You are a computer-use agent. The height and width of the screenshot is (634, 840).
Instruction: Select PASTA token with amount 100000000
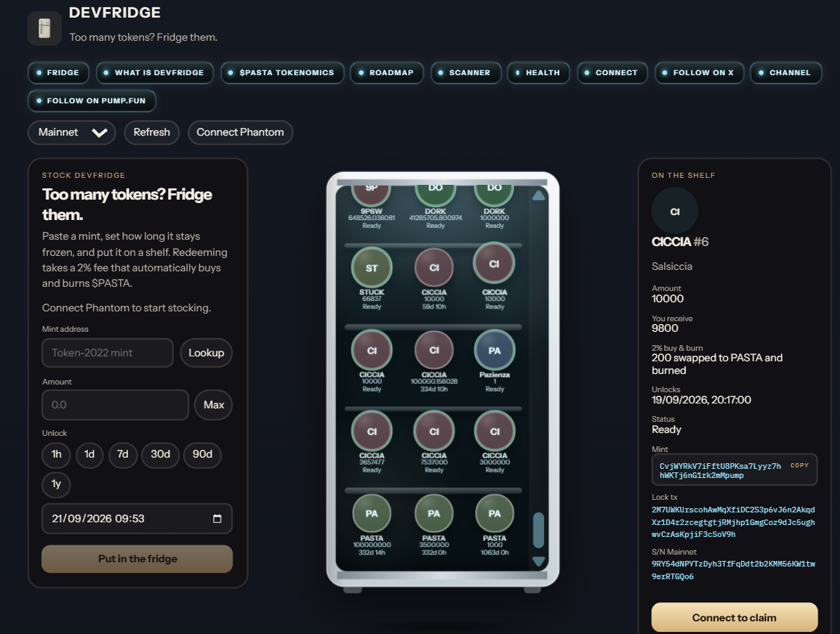pyautogui.click(x=372, y=514)
